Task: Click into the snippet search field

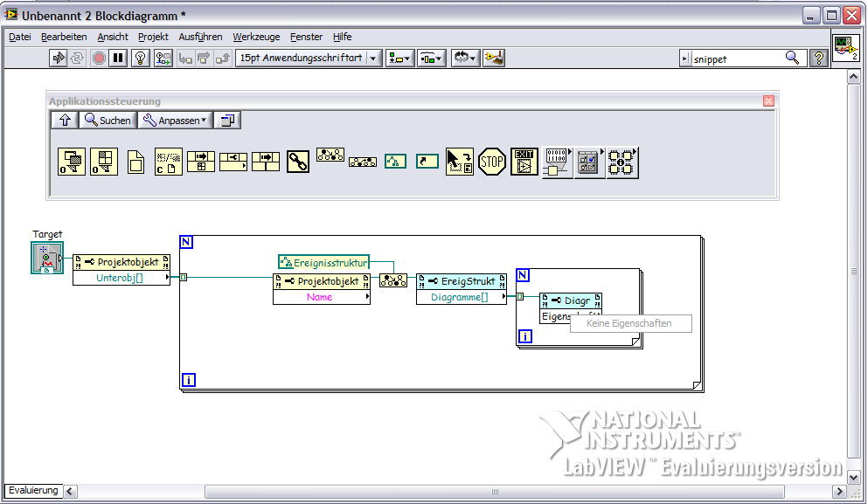Action: [x=736, y=59]
